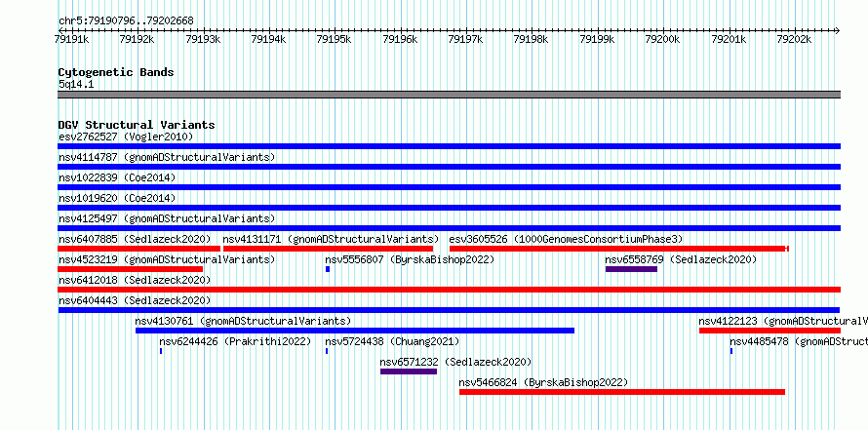Click the 79198k ruler tick label
The width and height of the screenshot is (868, 430).
[x=532, y=39]
